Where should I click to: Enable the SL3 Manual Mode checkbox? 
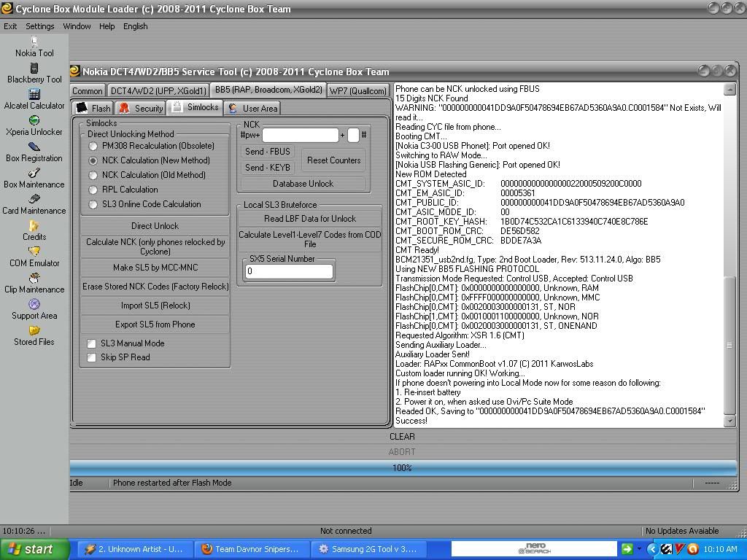[92, 343]
